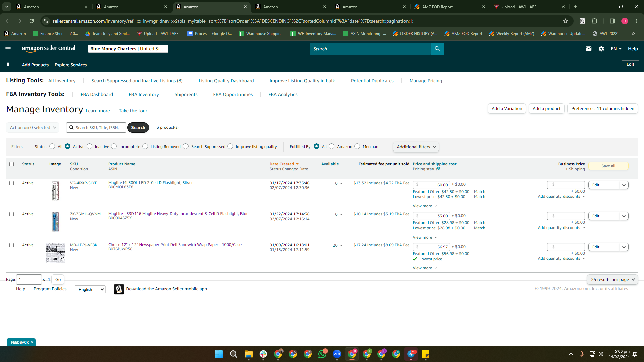Open the Seller Central hamburger menu
This screenshot has height=362, width=644.
pos(8,49)
